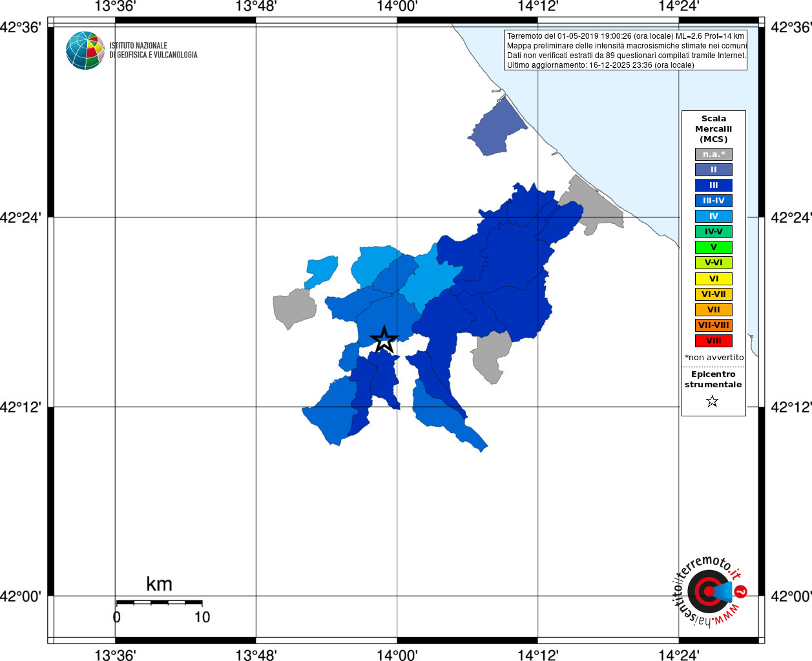The image size is (812, 661).
Task: Click the left axis label 42°24'
Action: tap(20, 218)
